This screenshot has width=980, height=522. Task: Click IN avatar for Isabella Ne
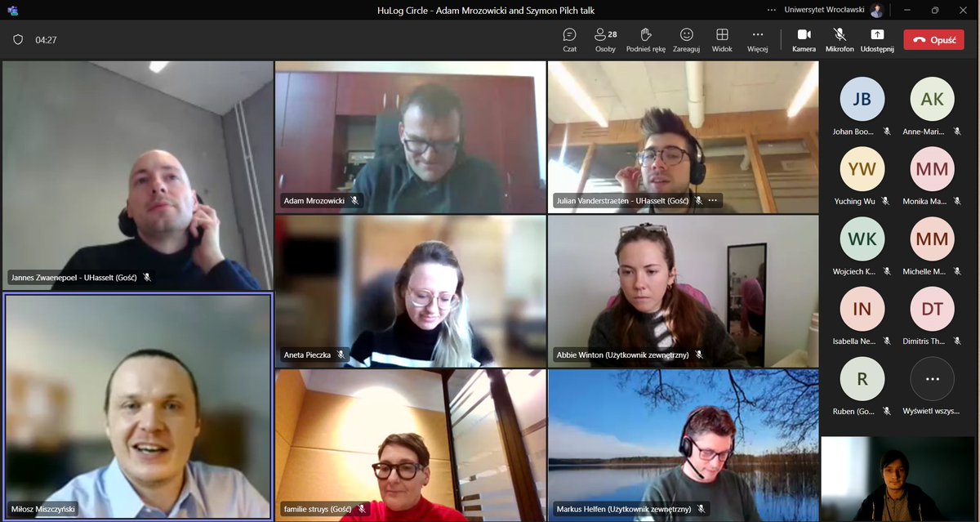862,309
